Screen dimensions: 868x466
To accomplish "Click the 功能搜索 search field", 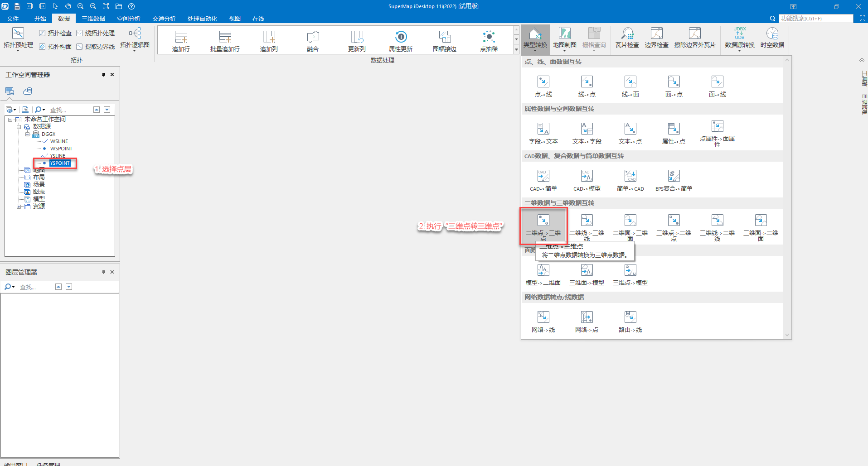I will (815, 19).
